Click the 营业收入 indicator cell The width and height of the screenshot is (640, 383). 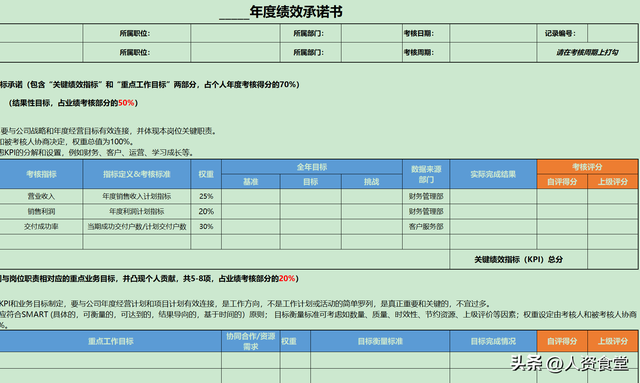pyautogui.click(x=41, y=196)
